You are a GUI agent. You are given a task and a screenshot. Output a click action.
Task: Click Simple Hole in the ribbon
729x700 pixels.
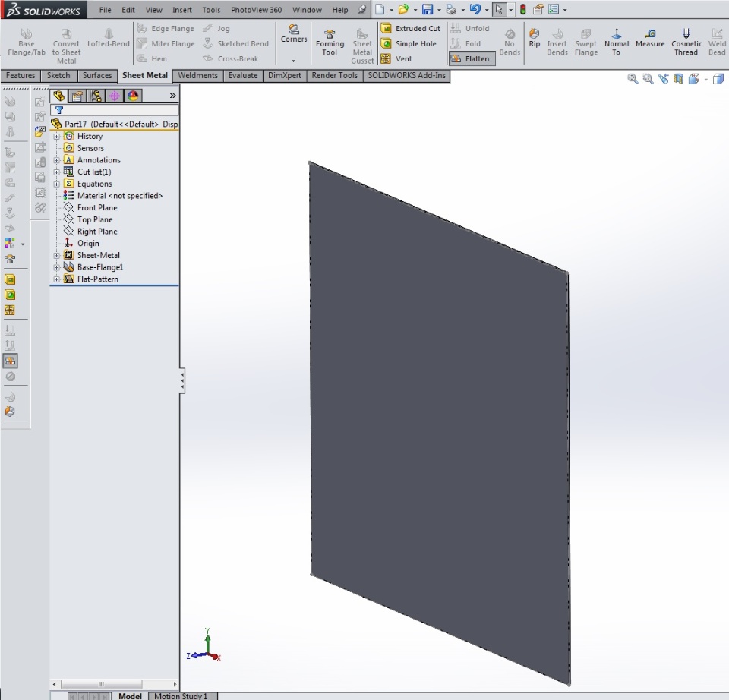409,44
